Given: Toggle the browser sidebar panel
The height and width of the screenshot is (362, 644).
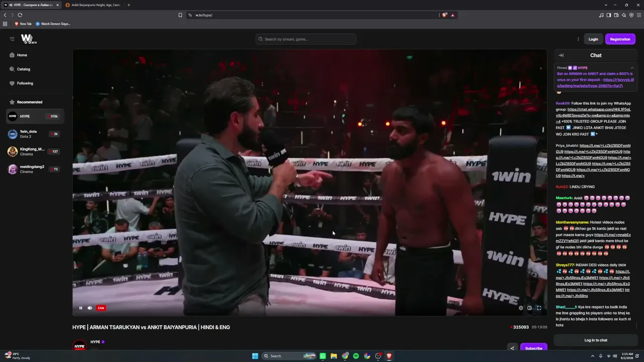Looking at the screenshot, I should (609, 15).
